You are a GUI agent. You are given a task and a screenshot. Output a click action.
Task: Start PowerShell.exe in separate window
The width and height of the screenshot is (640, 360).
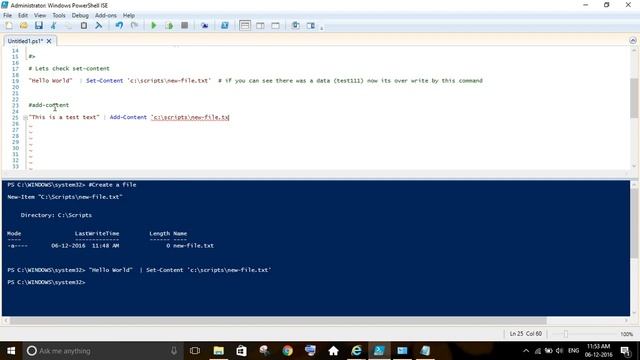click(x=224, y=26)
